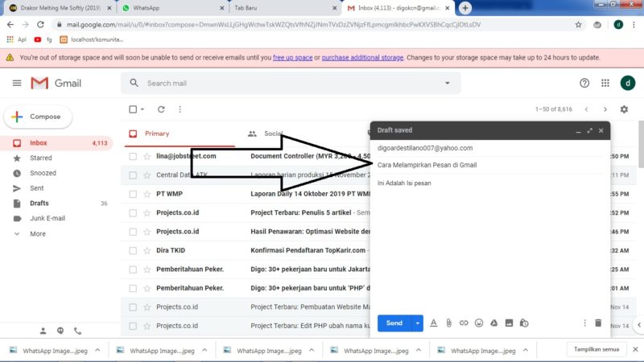Select the Central Data ATK email checkbox
Viewport: 644px width, 362px height.
click(133, 175)
